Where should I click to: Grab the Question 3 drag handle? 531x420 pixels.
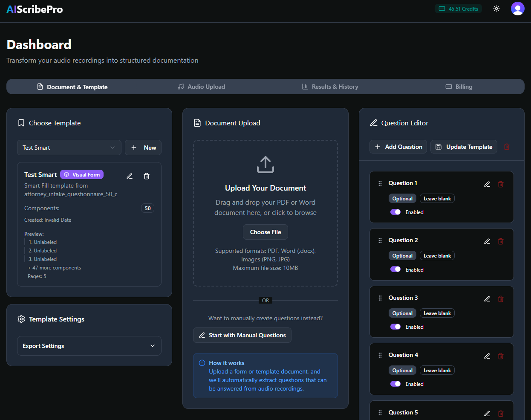click(380, 298)
